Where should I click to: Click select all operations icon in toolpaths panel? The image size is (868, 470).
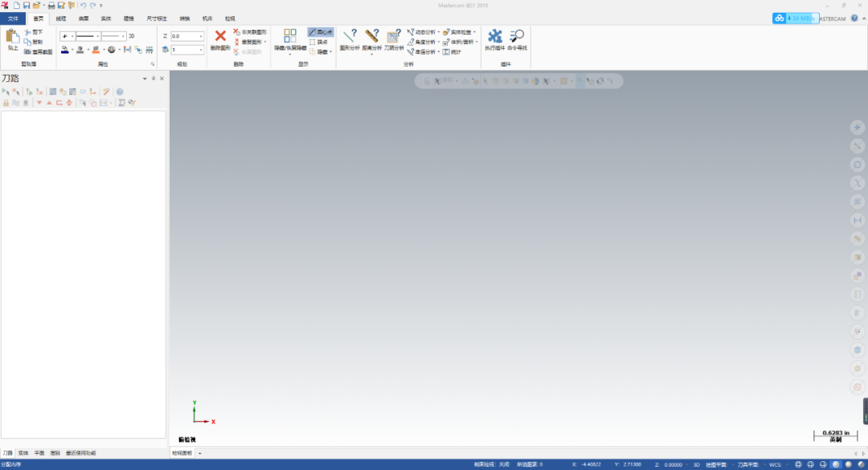(6, 92)
